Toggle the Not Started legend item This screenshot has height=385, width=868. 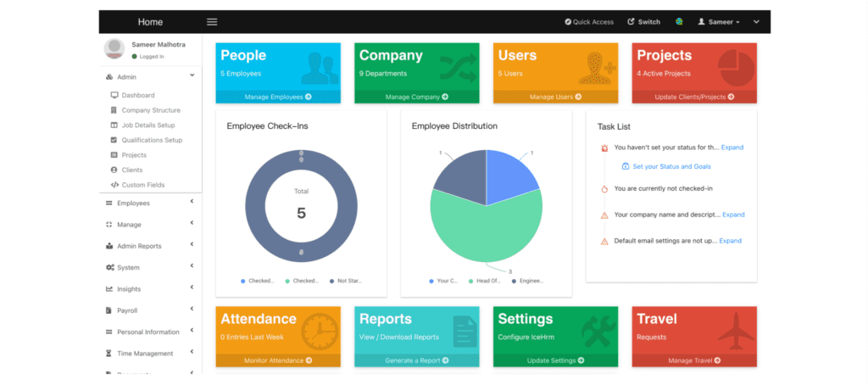(346, 281)
